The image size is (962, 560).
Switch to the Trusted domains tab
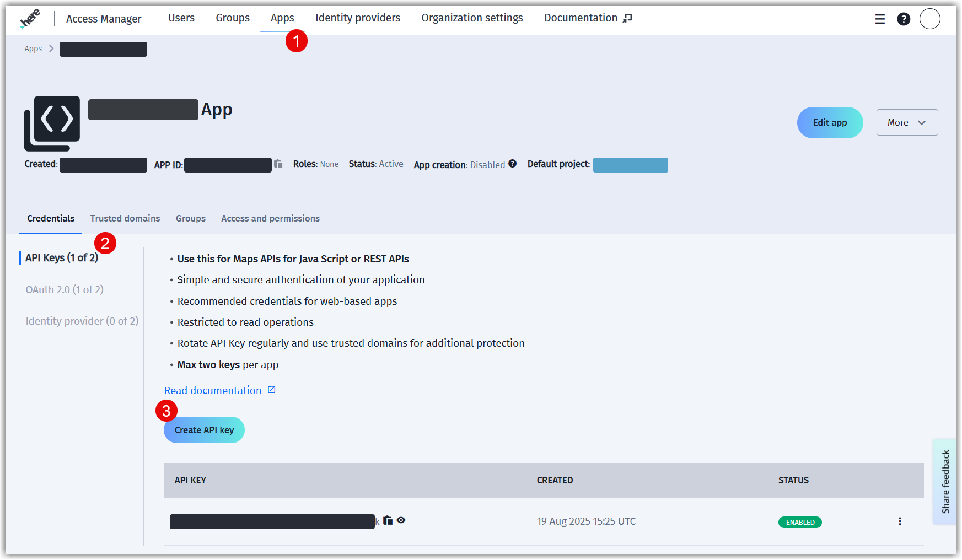125,218
